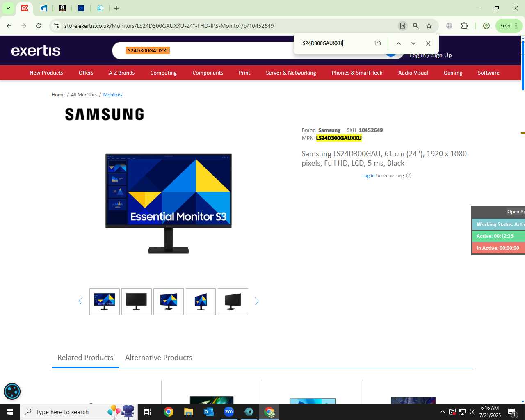
Task: Open the Chrome profile icon
Action: [x=486, y=26]
